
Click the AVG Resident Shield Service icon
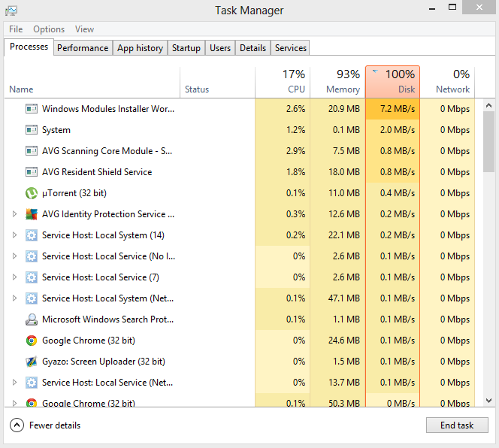click(32, 172)
